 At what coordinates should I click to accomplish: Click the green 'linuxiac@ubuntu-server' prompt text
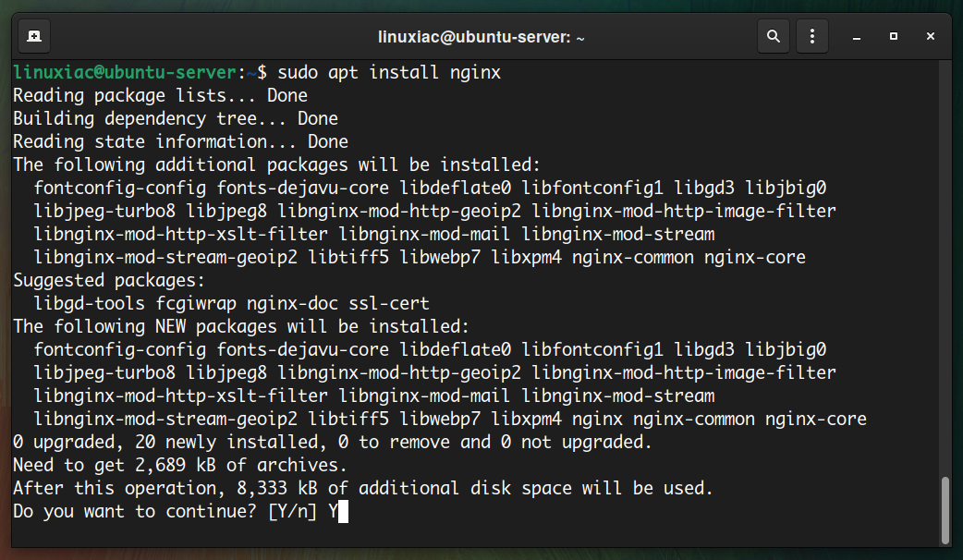[125, 72]
